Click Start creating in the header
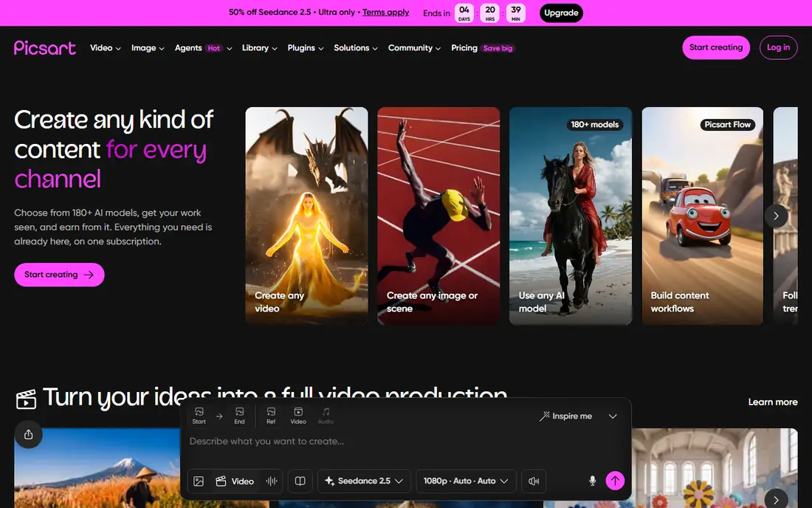812x508 pixels. coord(716,48)
